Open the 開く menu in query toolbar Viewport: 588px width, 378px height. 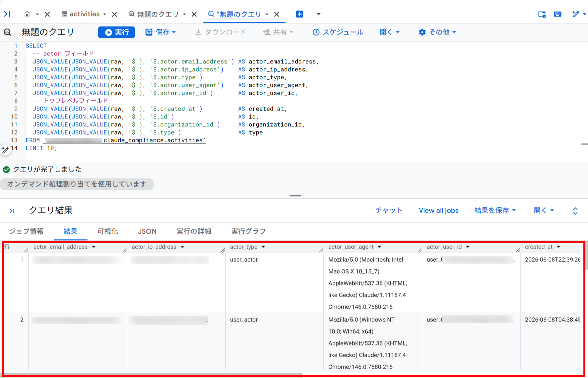(389, 32)
